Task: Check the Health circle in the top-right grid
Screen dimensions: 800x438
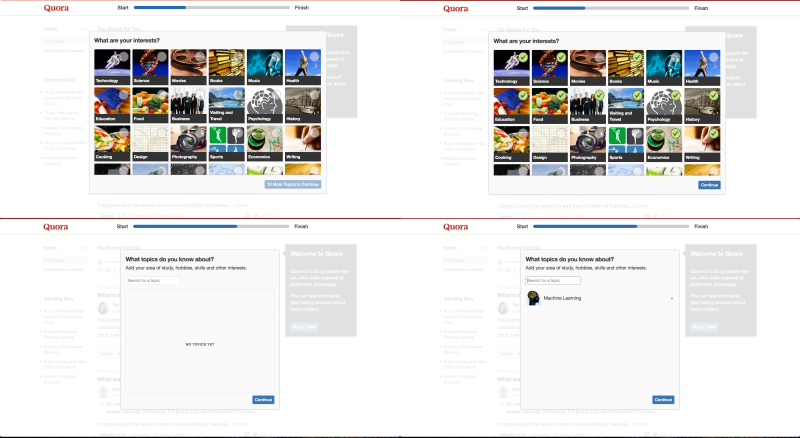Action: [x=714, y=57]
